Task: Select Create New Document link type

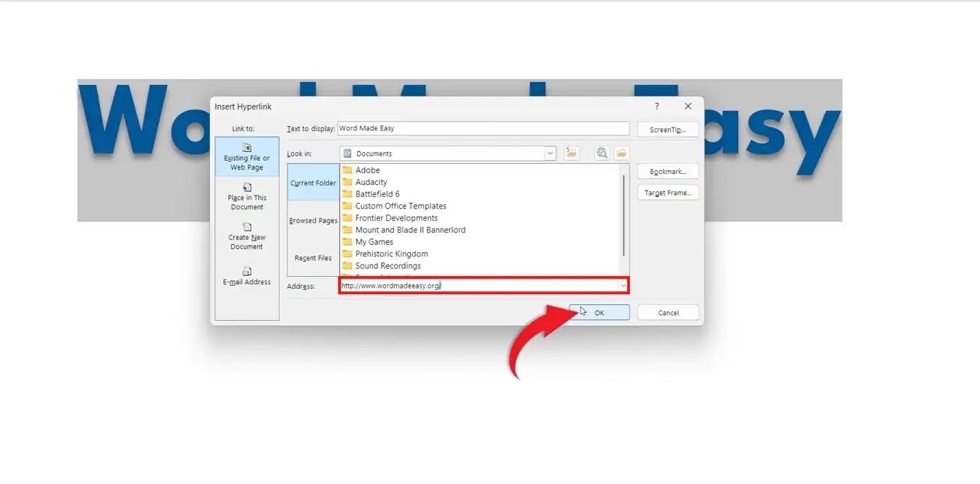Action: pyautogui.click(x=247, y=236)
